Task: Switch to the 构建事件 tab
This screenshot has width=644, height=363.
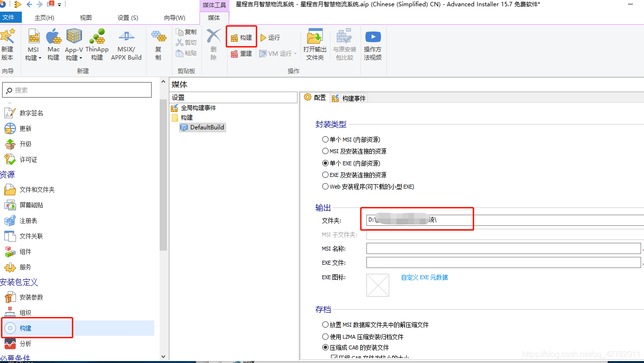Action: [349, 98]
